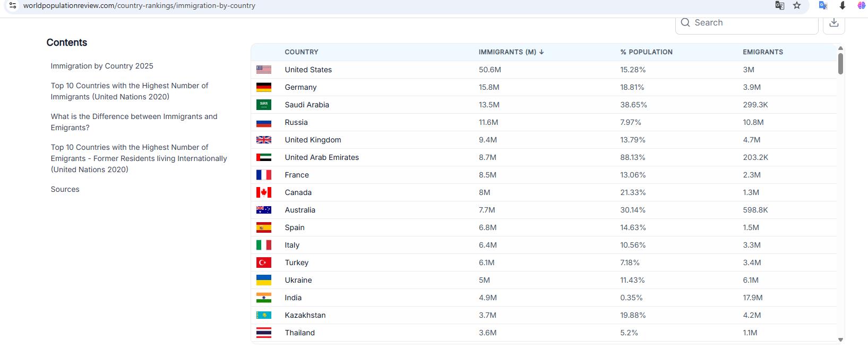Click the translate page icon in address bar
The width and height of the screenshot is (868, 347).
point(779,5)
